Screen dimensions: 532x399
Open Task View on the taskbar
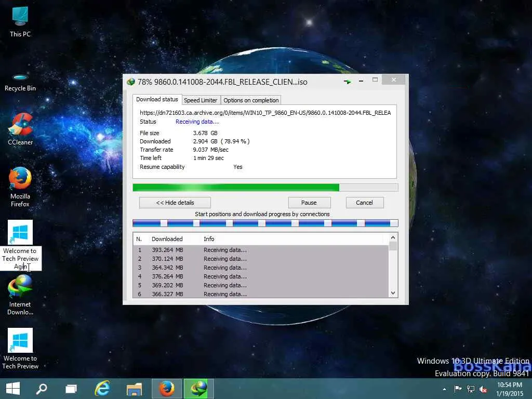pos(71,389)
